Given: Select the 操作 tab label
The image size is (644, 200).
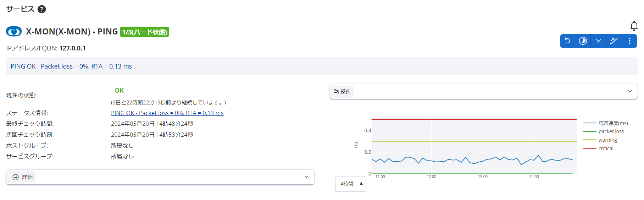Looking at the screenshot, I should pyautogui.click(x=342, y=91).
